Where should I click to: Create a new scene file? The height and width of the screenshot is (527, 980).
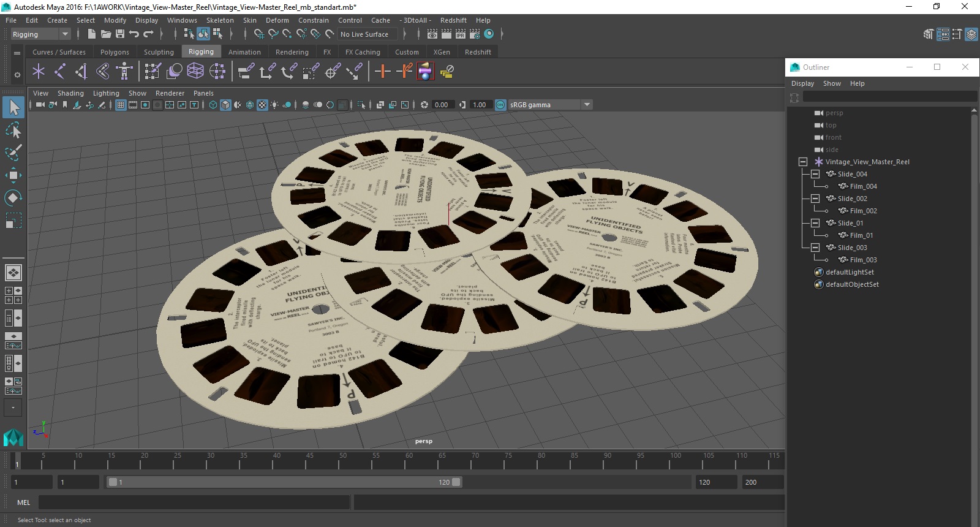91,34
